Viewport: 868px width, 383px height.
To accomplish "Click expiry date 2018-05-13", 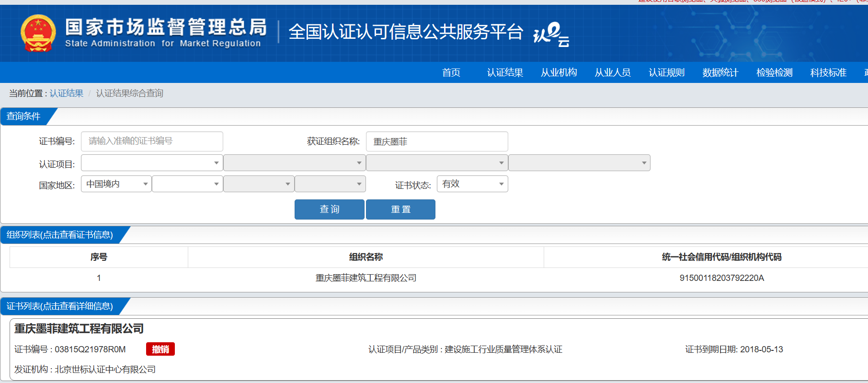I will (762, 349).
